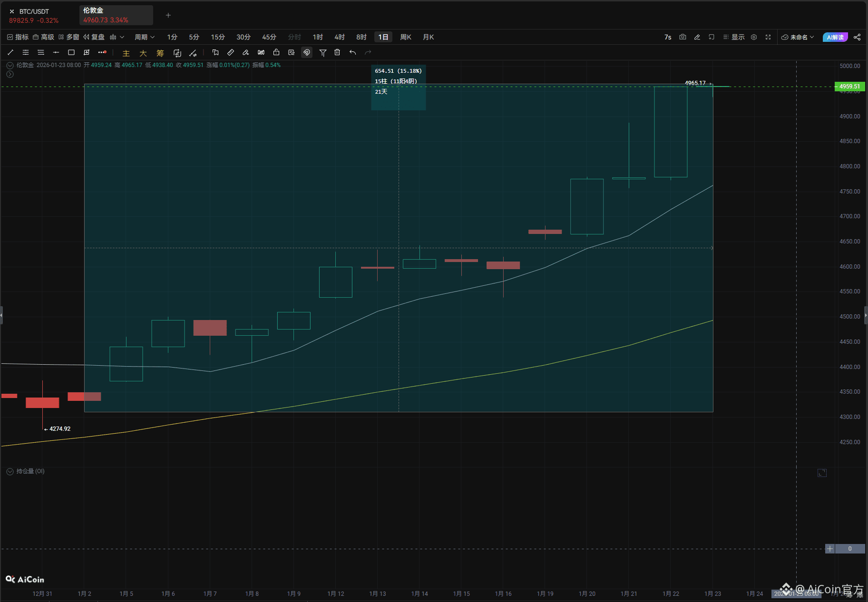Select the rectangle drawing tool

pyautogui.click(x=71, y=52)
